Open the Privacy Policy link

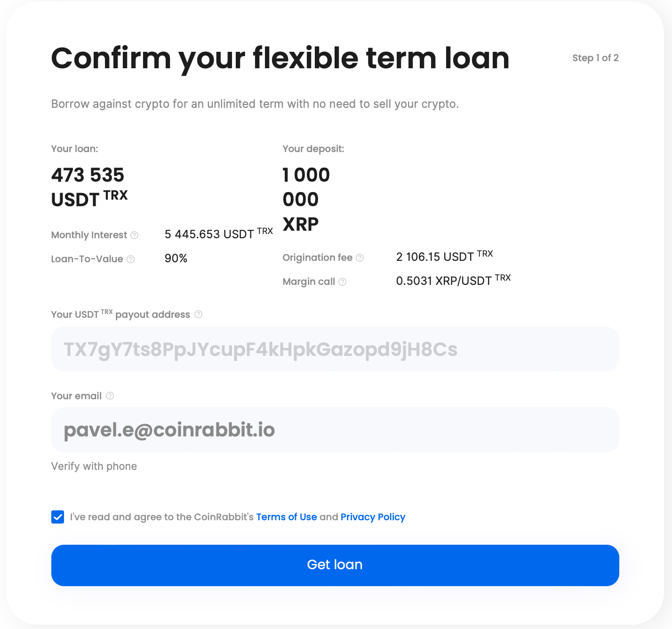[373, 517]
